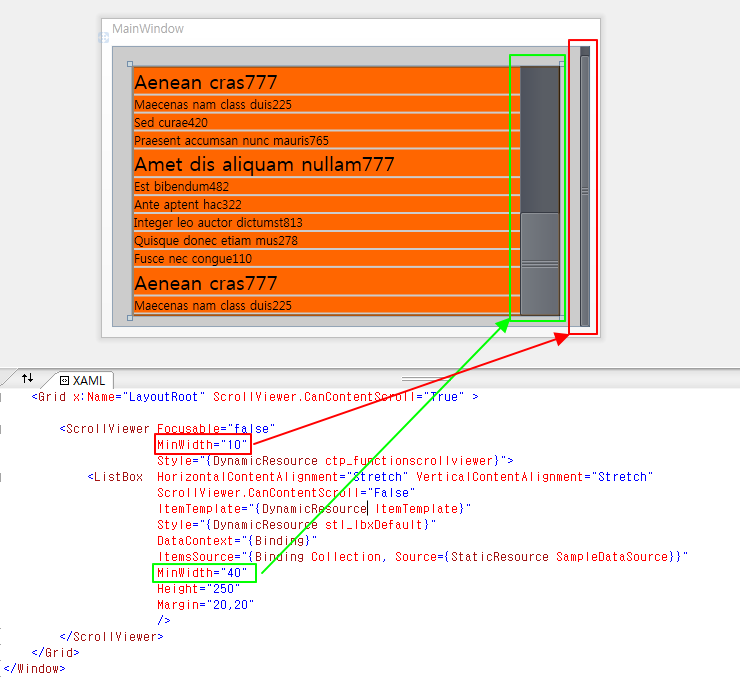Viewport: 740px width, 688px height.
Task: Click the opening <ListBox tag
Action: (115, 477)
